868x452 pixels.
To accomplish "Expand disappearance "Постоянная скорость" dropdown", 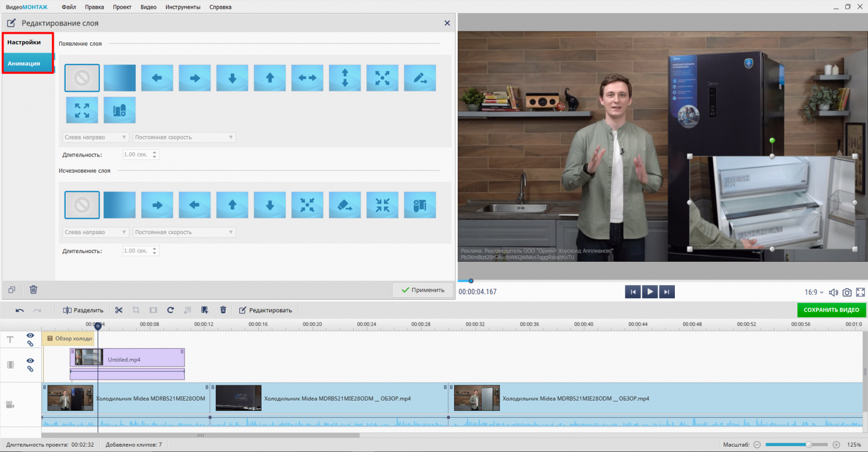I will (184, 232).
